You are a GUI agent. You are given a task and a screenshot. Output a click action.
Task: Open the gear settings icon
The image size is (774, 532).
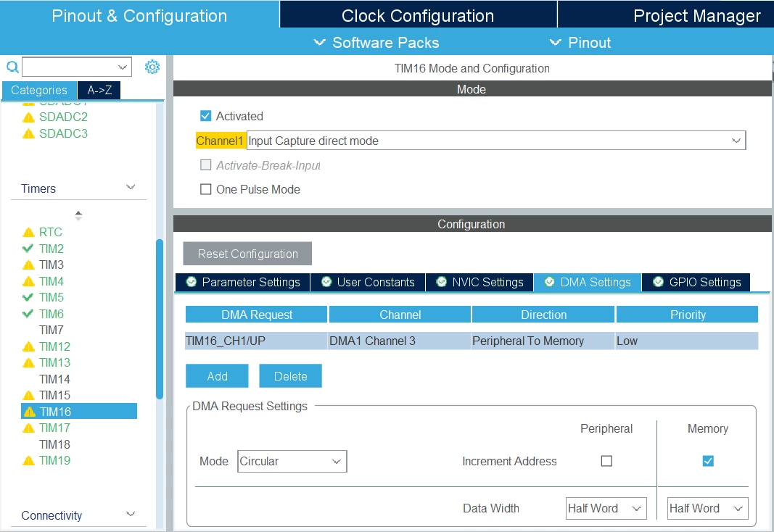[152, 67]
